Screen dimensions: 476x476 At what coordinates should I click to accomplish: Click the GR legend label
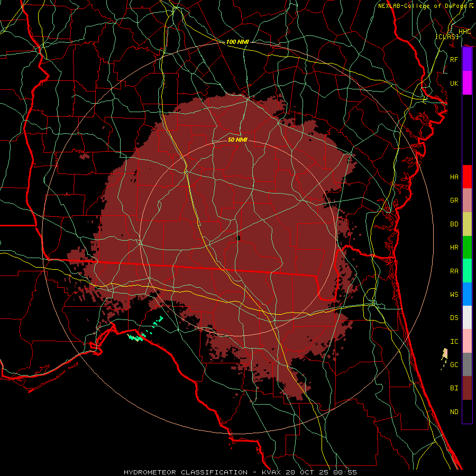454,200
